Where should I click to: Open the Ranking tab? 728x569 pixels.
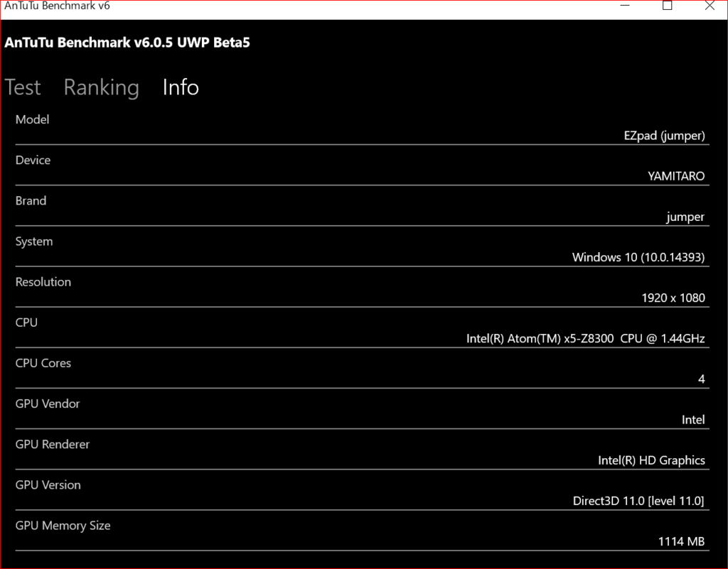click(101, 87)
